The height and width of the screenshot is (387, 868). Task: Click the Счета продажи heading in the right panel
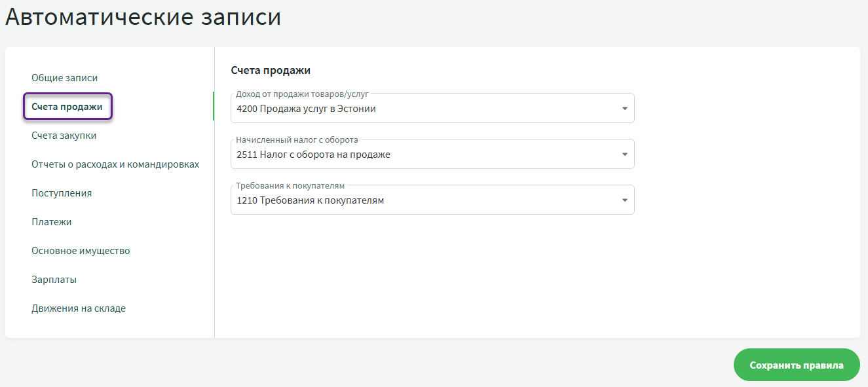[271, 70]
